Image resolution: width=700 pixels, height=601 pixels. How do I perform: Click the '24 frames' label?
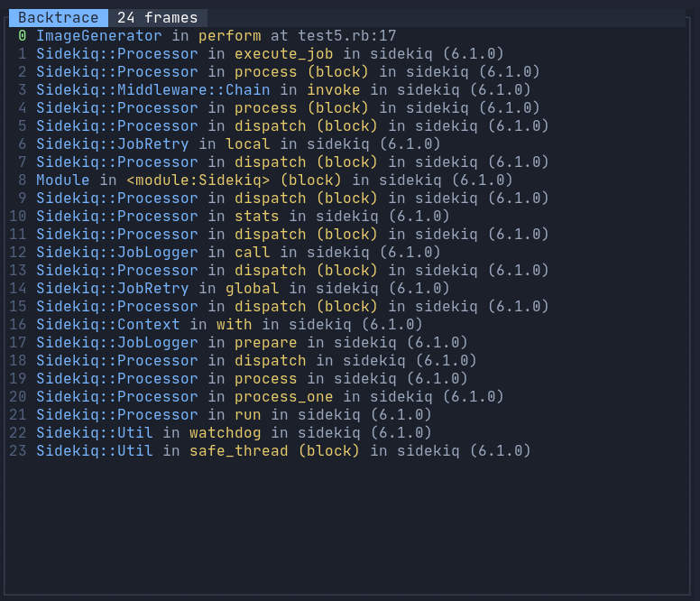[157, 18]
